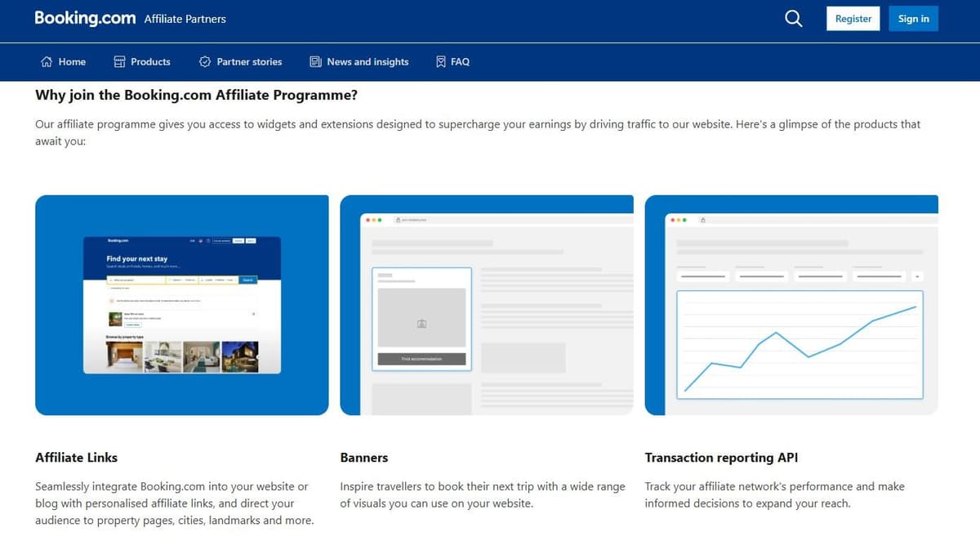Click the 'Our affiliate programme gives you access' paragraph

tap(478, 132)
